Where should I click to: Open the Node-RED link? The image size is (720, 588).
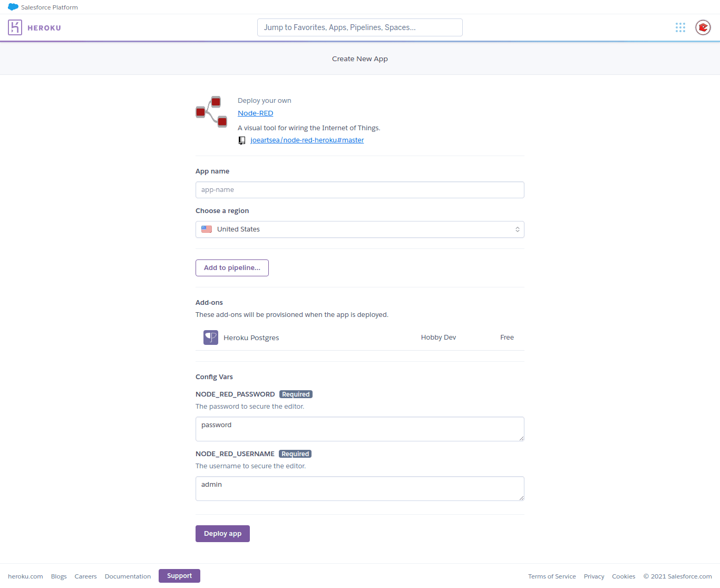click(x=255, y=113)
